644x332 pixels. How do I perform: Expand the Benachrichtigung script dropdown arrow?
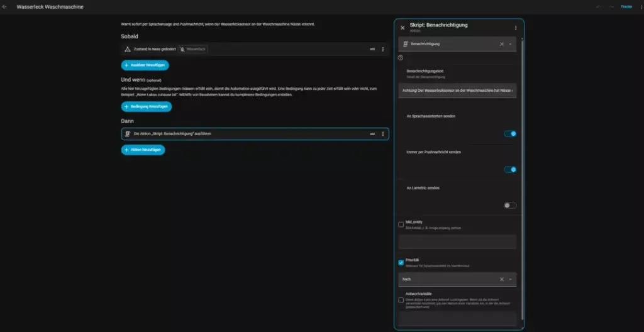pyautogui.click(x=511, y=44)
